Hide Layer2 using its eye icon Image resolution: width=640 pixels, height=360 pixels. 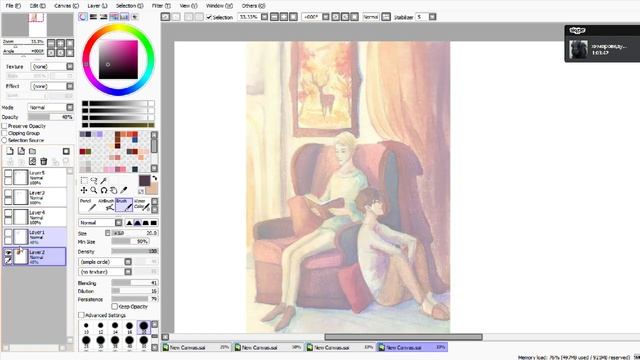(8, 253)
